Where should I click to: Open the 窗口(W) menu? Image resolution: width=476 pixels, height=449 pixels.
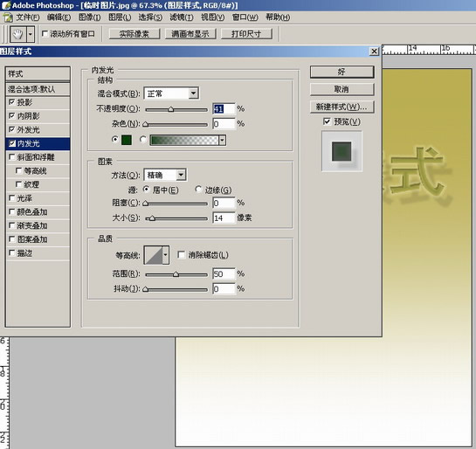(x=245, y=17)
